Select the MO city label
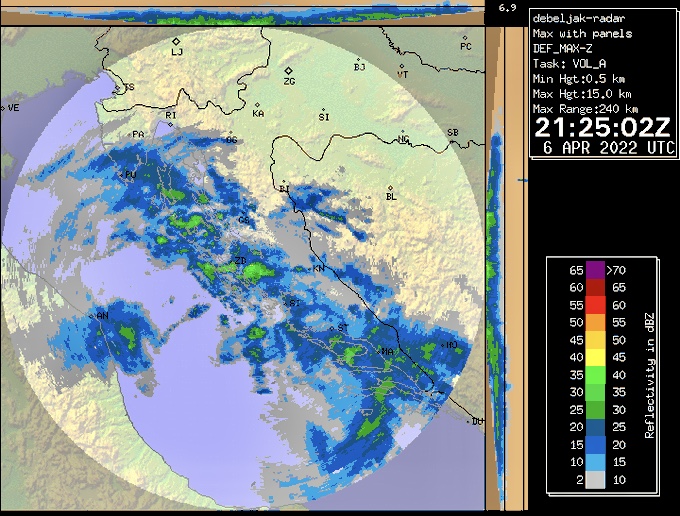 point(452,345)
